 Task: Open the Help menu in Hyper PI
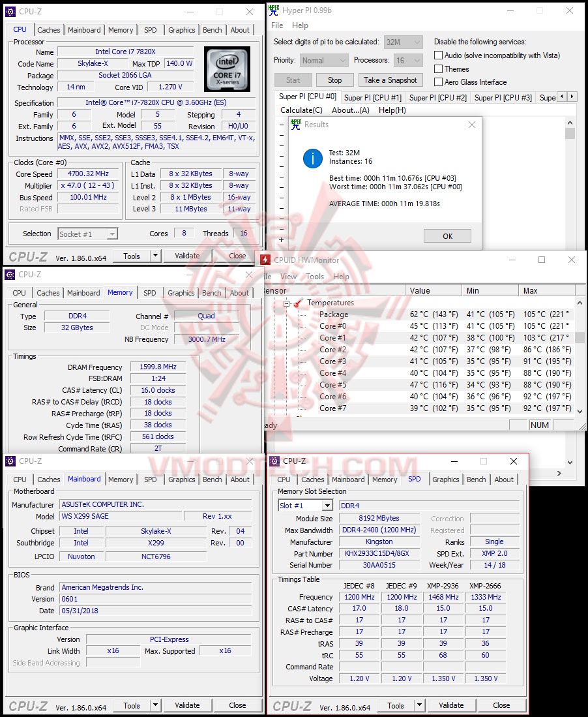click(x=300, y=25)
